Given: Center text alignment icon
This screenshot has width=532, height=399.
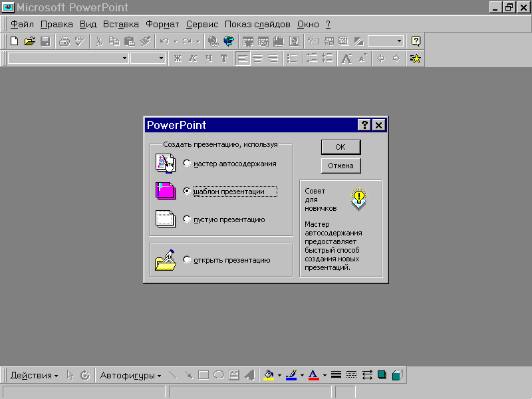Looking at the screenshot, I should click(x=258, y=59).
